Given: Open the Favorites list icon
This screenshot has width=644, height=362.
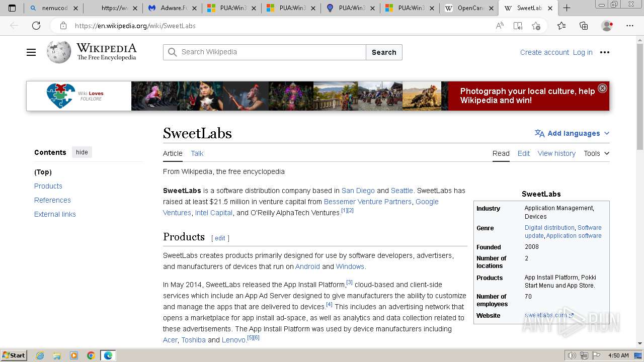Looking at the screenshot, I should click(x=561, y=26).
